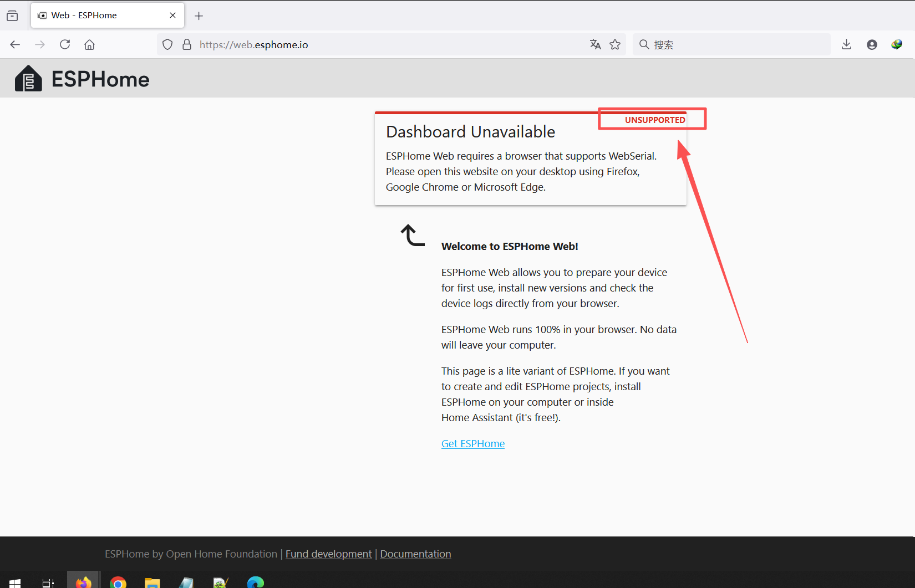Click the search box
Viewport: 915px width, 588px height.
pyautogui.click(x=731, y=45)
